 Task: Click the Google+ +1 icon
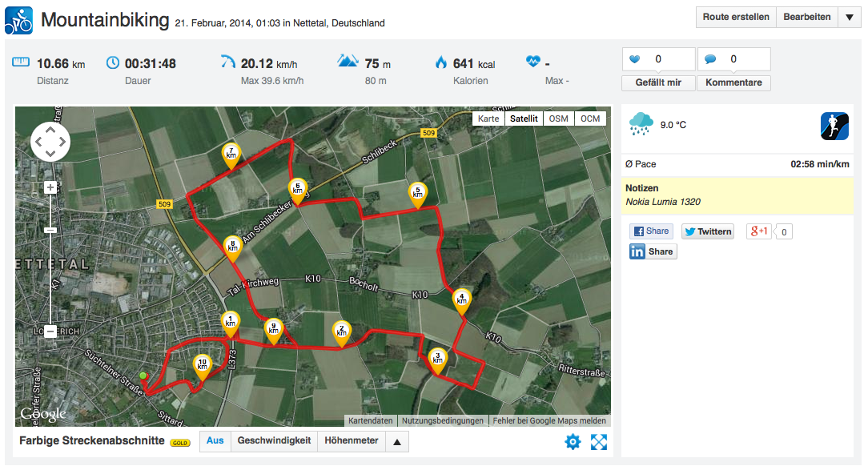759,231
